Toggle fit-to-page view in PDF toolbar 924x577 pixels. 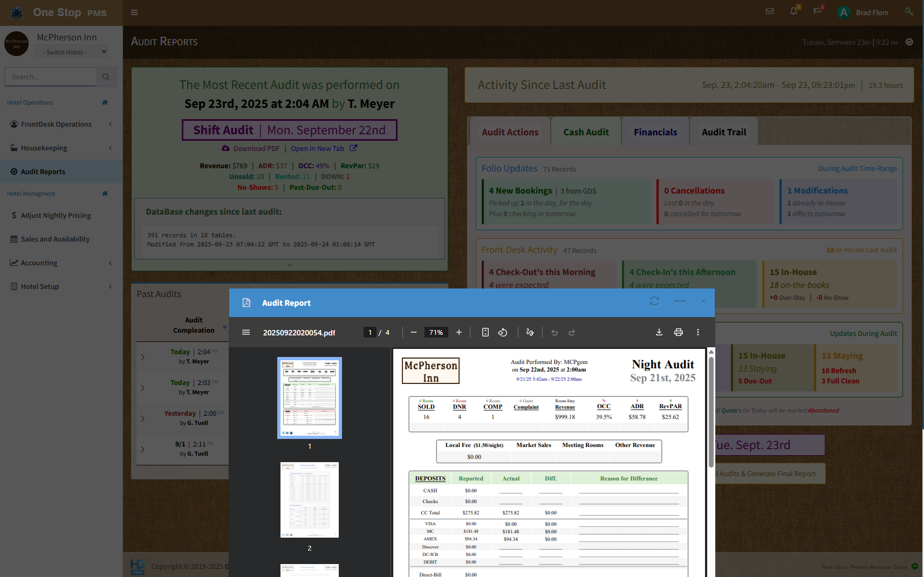[485, 332]
